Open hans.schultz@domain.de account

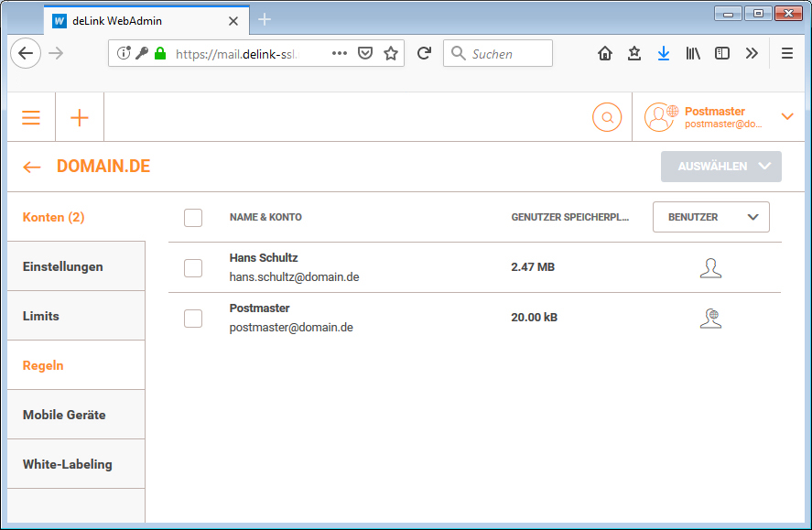294,276
